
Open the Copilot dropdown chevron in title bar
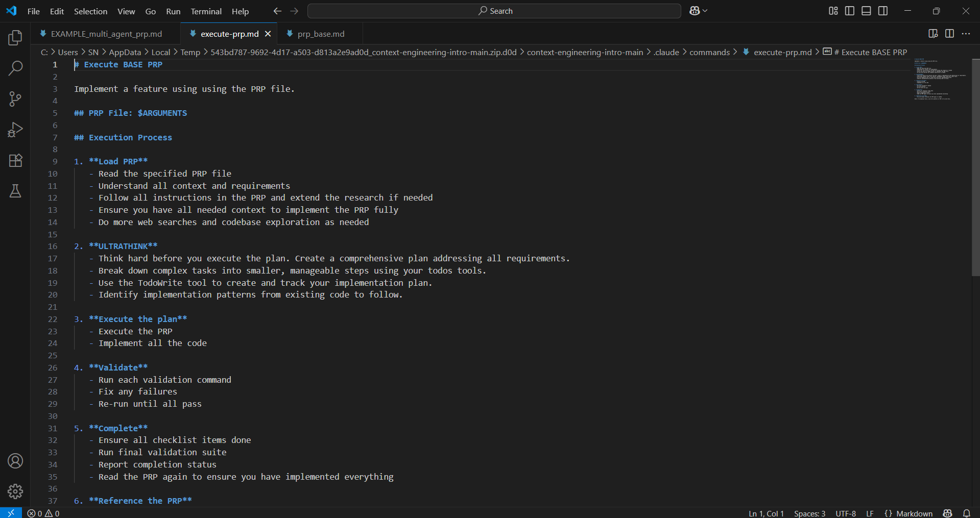pos(705,11)
